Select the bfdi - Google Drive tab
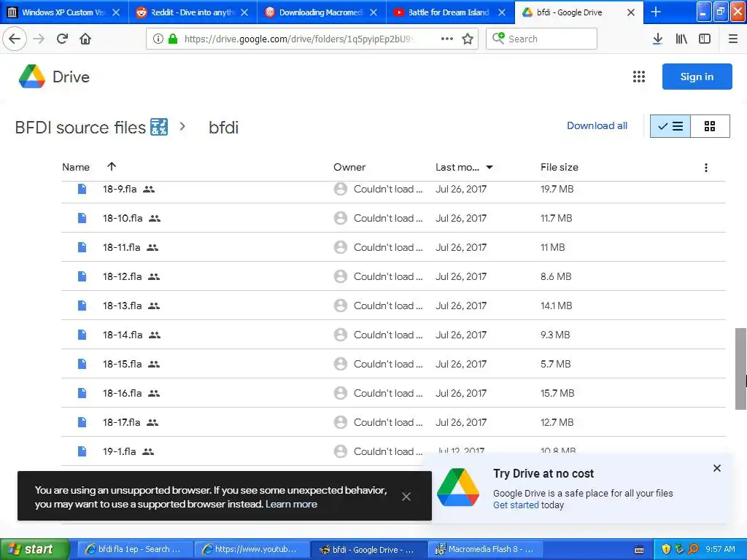Image resolution: width=747 pixels, height=560 pixels. (x=578, y=12)
